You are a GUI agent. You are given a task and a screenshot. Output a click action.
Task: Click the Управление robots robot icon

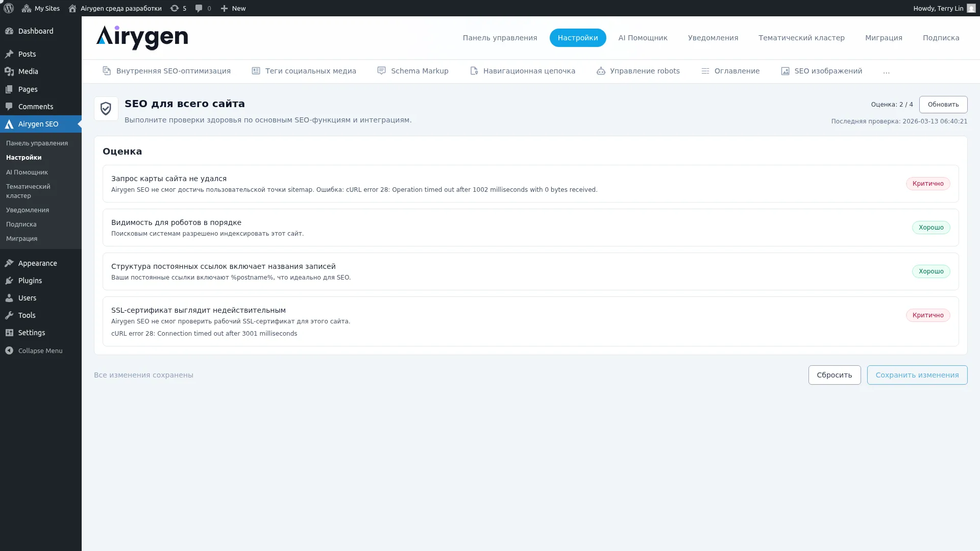pyautogui.click(x=601, y=71)
